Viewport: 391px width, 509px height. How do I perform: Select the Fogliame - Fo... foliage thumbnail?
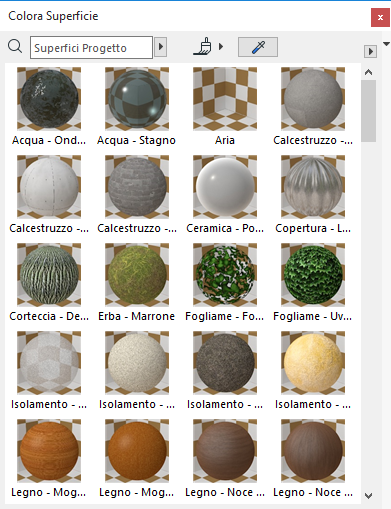coord(225,275)
